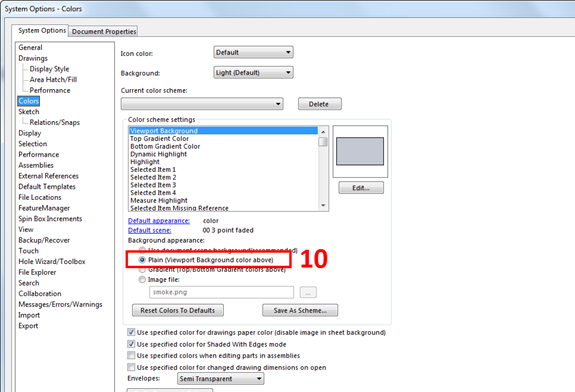Open Export options

click(x=28, y=326)
